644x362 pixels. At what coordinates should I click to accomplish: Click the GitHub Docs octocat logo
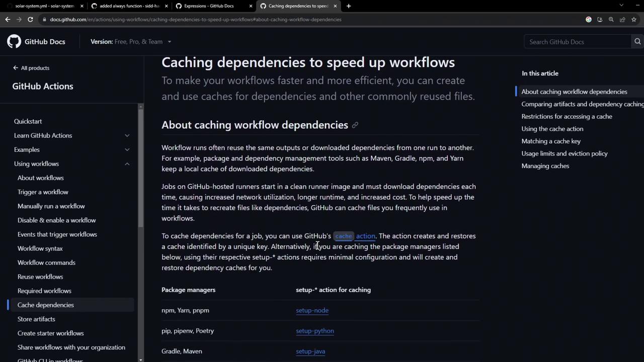tap(14, 41)
